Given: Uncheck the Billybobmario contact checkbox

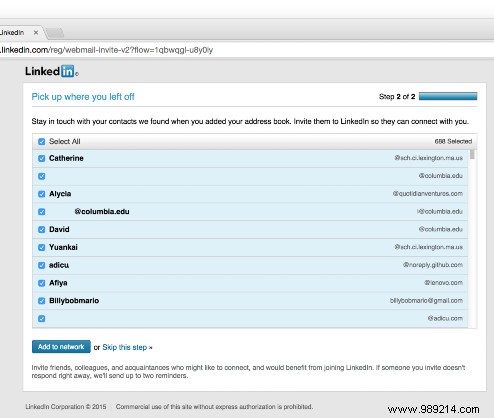Looking at the screenshot, I should 41,301.
